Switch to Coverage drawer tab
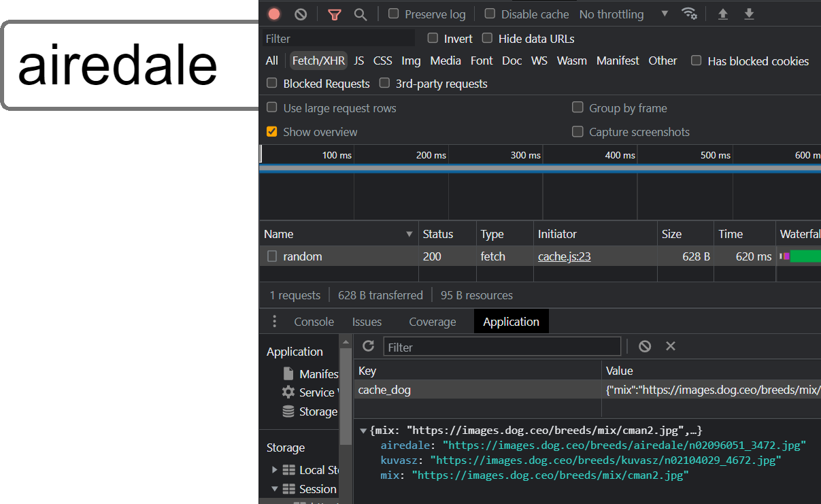This screenshot has height=504, width=821. coord(433,322)
